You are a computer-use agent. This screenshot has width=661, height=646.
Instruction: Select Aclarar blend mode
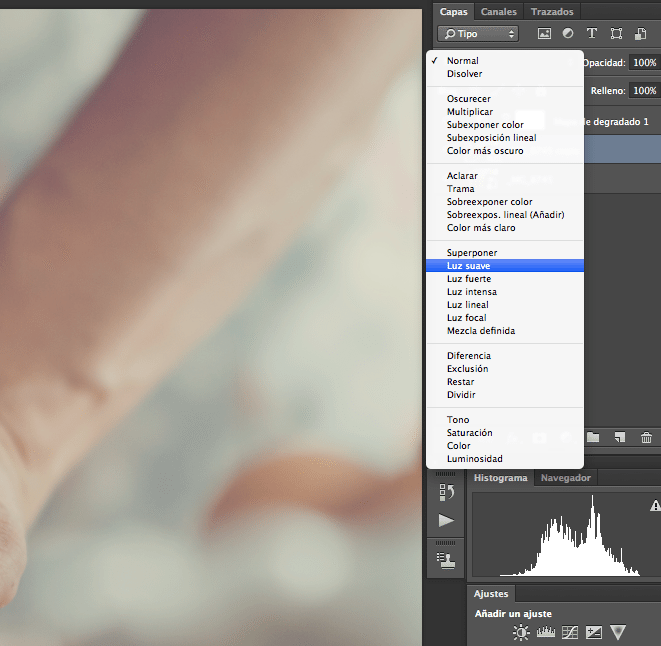coord(505,176)
